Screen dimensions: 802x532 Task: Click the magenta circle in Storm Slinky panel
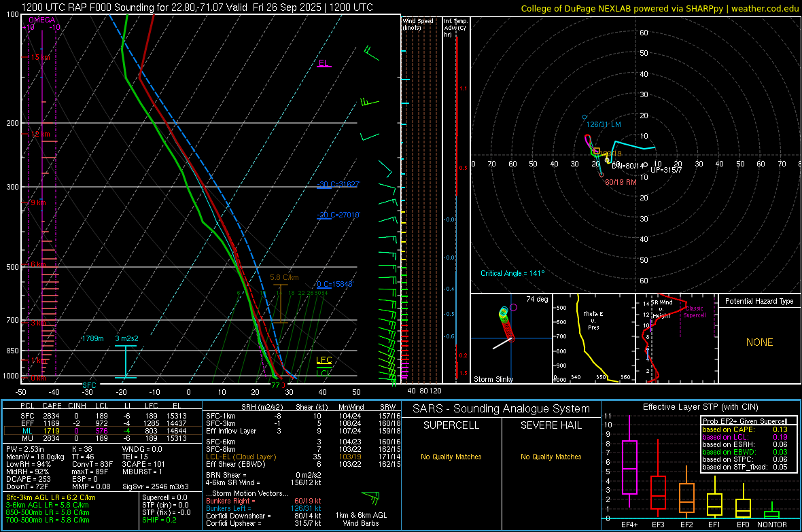click(x=514, y=307)
